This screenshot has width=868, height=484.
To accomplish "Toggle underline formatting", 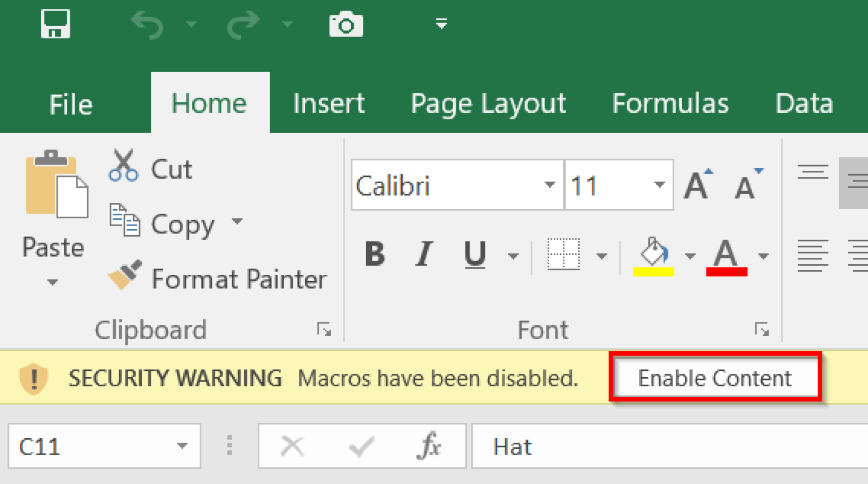I will pos(474,254).
